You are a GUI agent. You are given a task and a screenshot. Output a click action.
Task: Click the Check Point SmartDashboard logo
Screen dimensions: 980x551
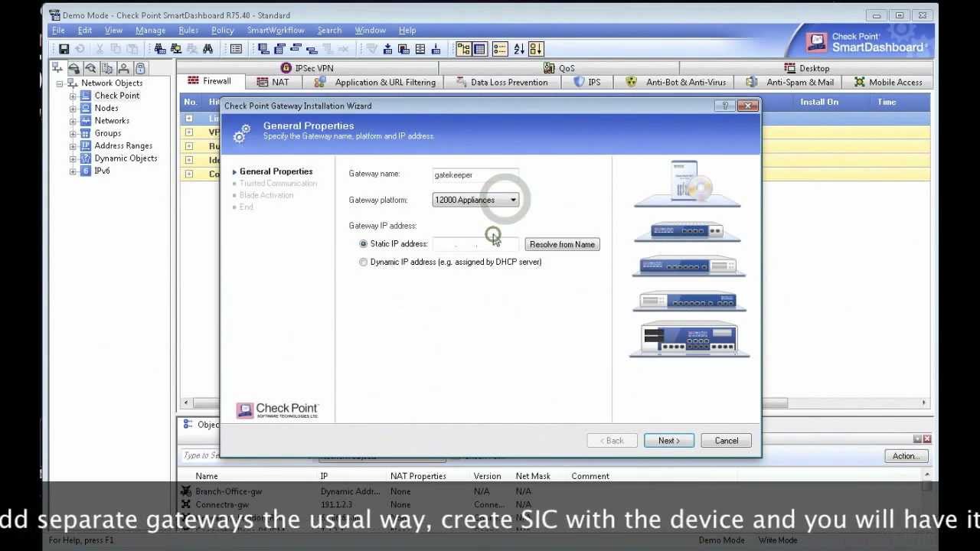[x=868, y=42]
